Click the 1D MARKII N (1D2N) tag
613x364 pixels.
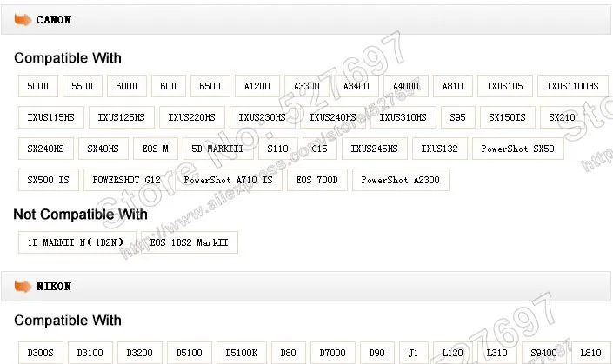[76, 242]
